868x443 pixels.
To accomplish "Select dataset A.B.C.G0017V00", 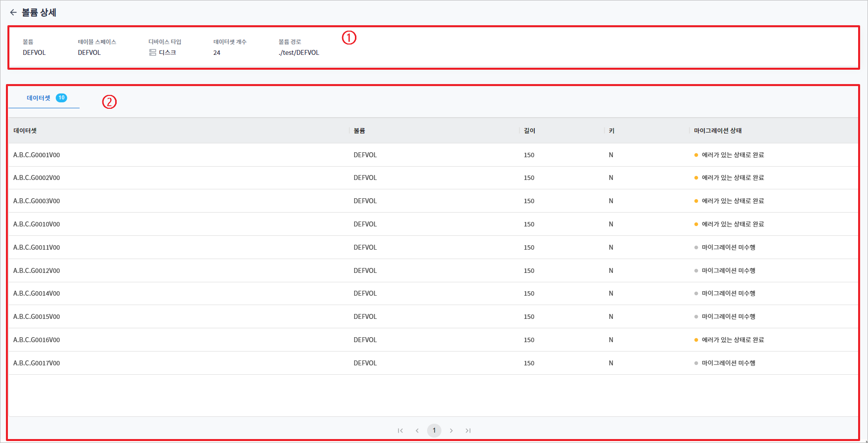I will (x=37, y=363).
